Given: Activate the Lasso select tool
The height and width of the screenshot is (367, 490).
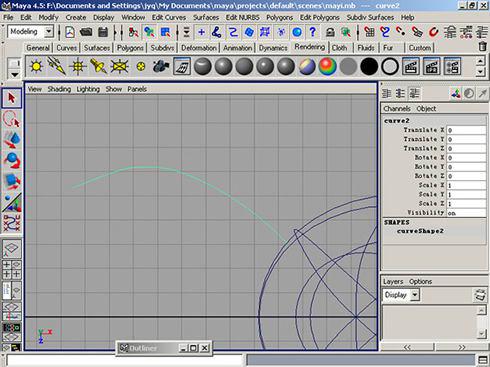Looking at the screenshot, I should pyautogui.click(x=12, y=119).
